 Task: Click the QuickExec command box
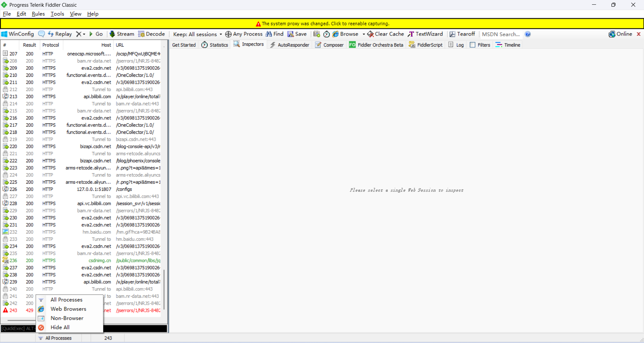point(84,328)
